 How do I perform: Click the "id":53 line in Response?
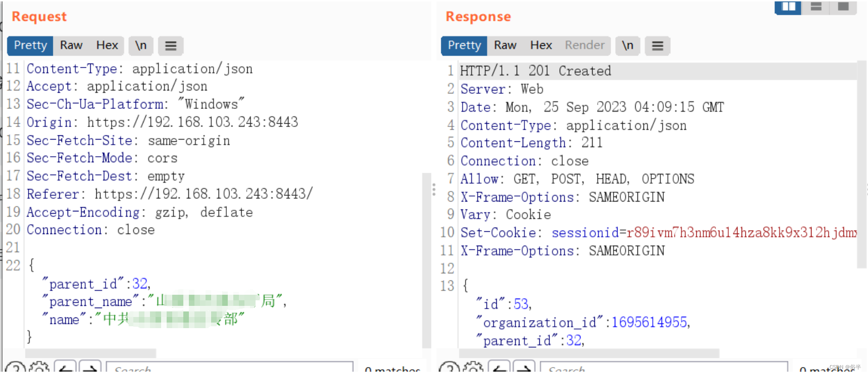pos(504,304)
